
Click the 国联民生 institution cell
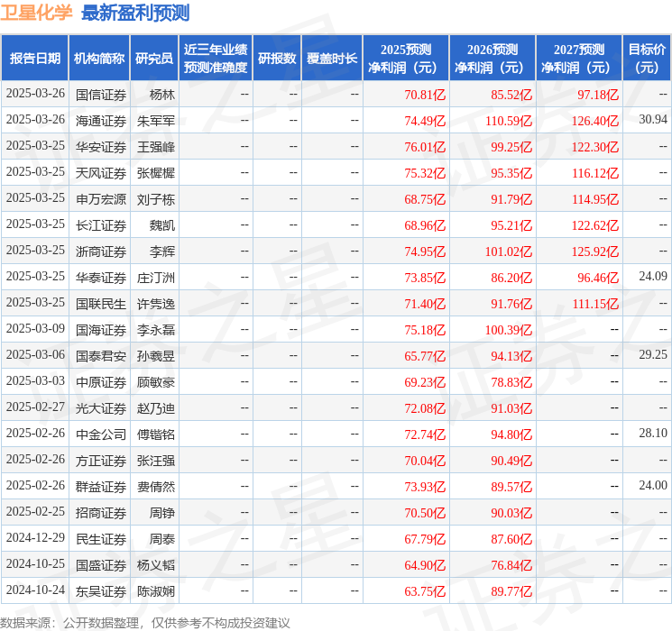(x=101, y=304)
